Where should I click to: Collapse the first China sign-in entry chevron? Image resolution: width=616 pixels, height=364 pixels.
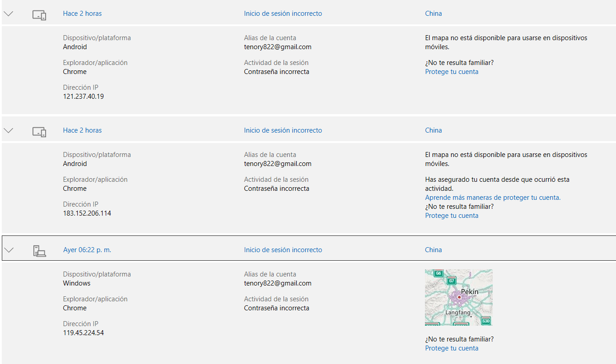[x=9, y=14]
